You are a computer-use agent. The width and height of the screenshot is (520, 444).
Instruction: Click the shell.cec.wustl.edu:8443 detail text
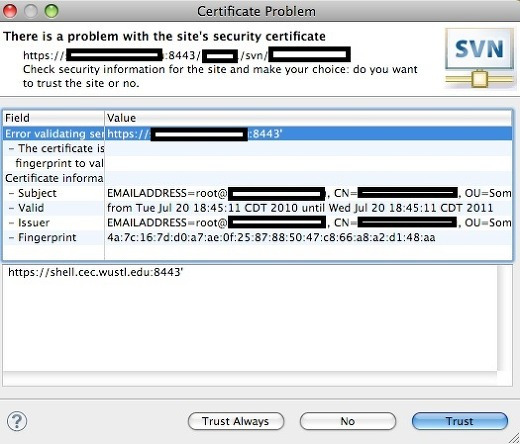[96, 272]
